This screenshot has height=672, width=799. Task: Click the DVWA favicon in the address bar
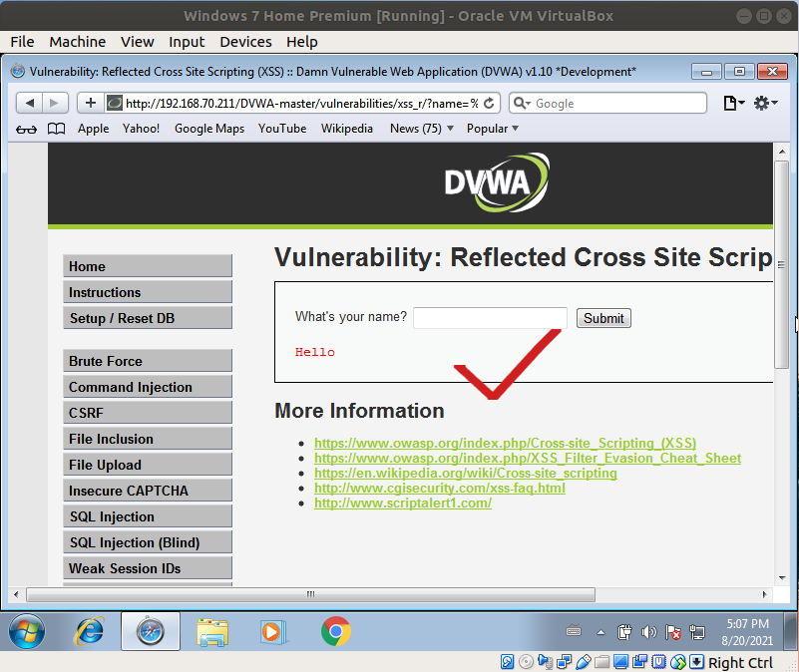click(115, 104)
